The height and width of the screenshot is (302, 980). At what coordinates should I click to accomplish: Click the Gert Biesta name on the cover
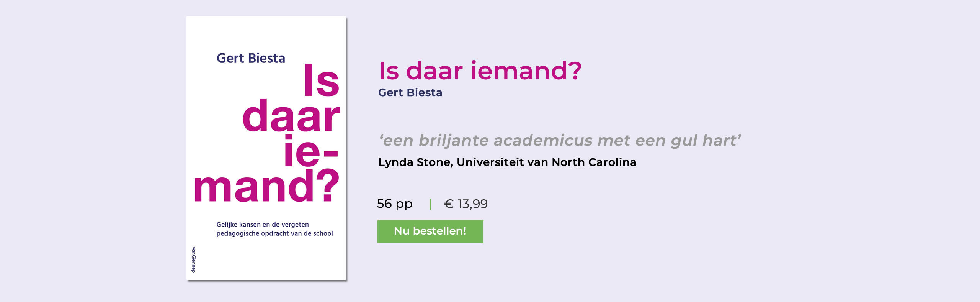[251, 57]
